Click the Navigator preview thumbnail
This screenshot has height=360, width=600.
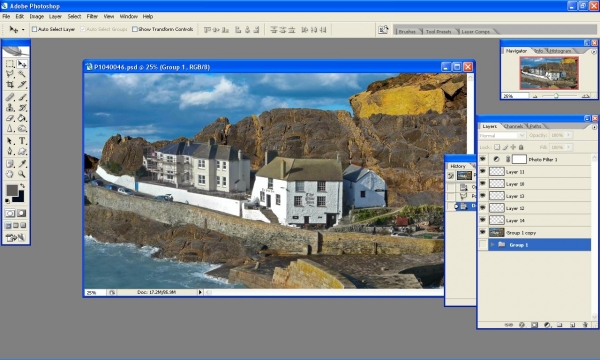(549, 73)
